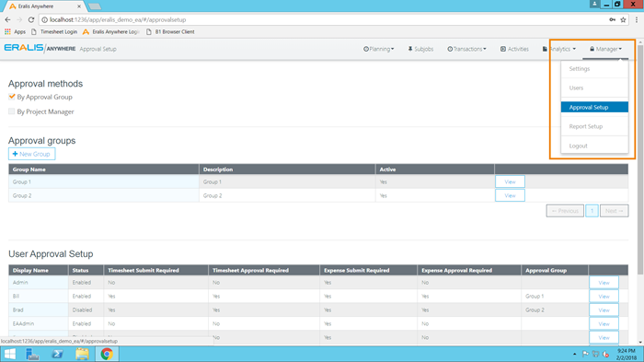The width and height of the screenshot is (644, 362).
Task: Select Approval Setup menu entry
Action: tap(594, 107)
